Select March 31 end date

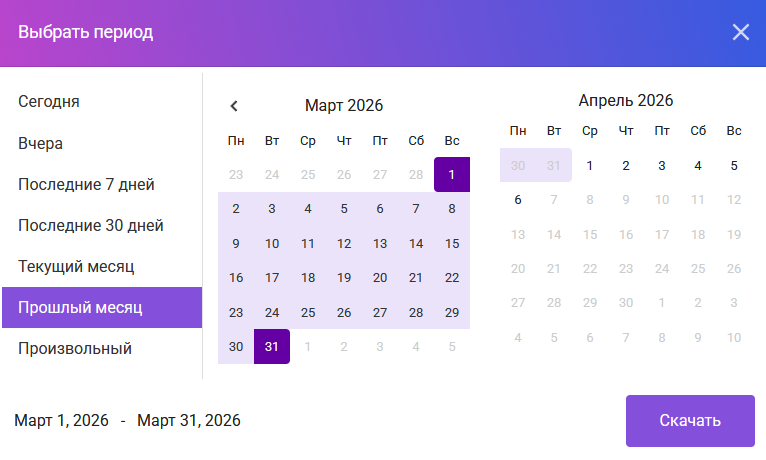pyautogui.click(x=272, y=346)
